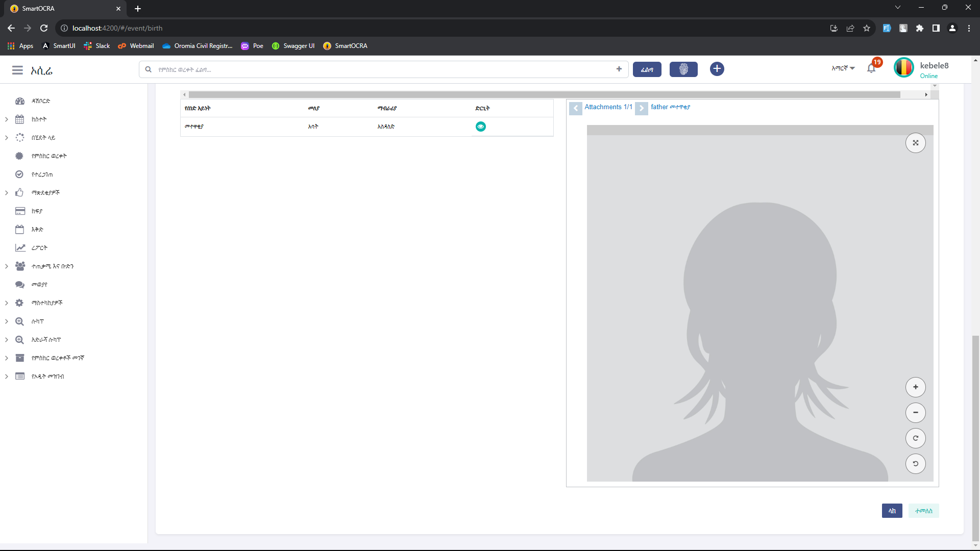Open the መወያየ chat bubbles icon
The image size is (980, 551).
click(20, 285)
